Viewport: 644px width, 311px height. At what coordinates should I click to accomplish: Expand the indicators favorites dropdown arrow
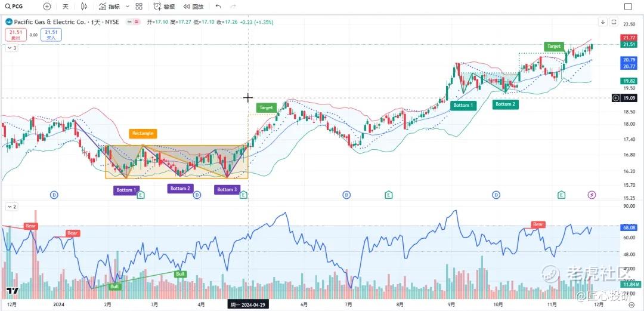point(126,7)
